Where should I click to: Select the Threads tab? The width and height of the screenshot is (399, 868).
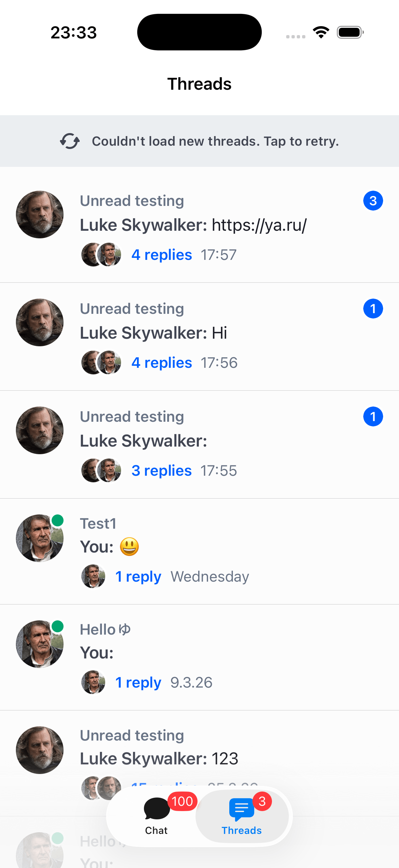pyautogui.click(x=242, y=815)
